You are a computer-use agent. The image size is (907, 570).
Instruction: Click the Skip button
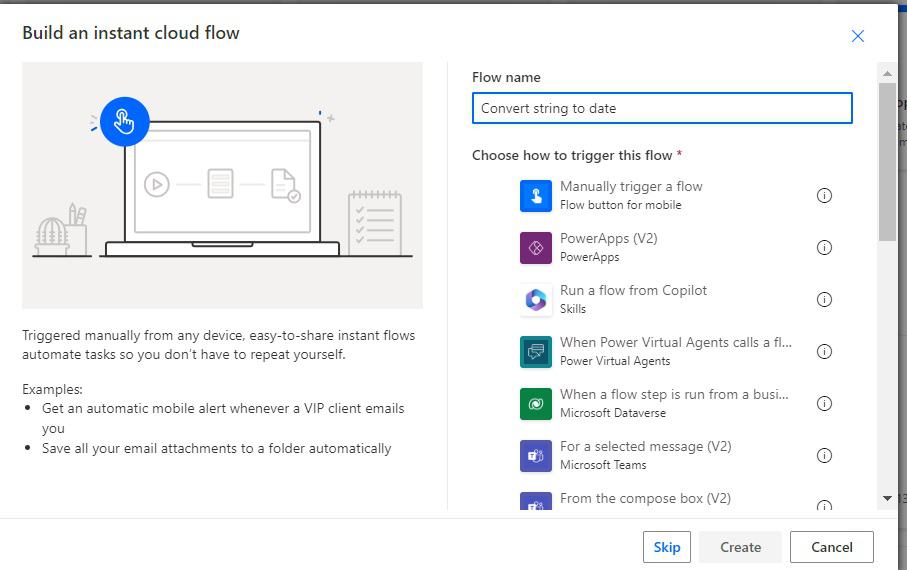coord(667,547)
